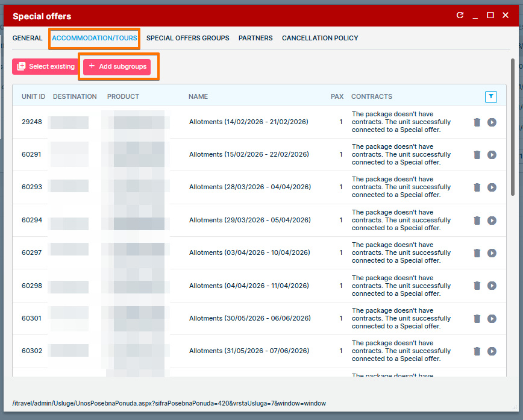Switch to the General tab

point(28,38)
